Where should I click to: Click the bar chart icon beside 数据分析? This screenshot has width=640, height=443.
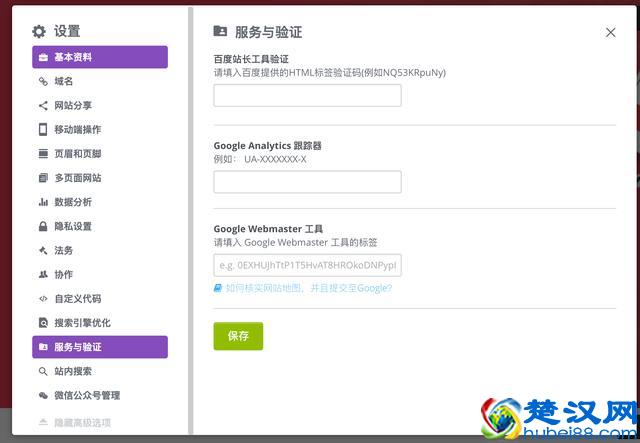[x=43, y=202]
